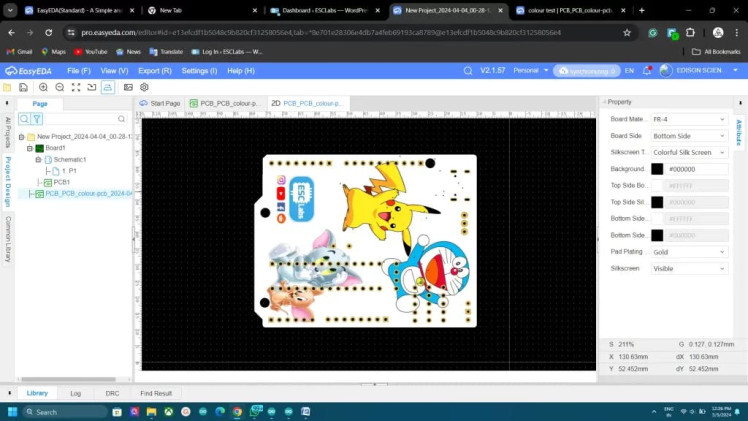Open the gear settings icon in toolbar

(x=144, y=87)
